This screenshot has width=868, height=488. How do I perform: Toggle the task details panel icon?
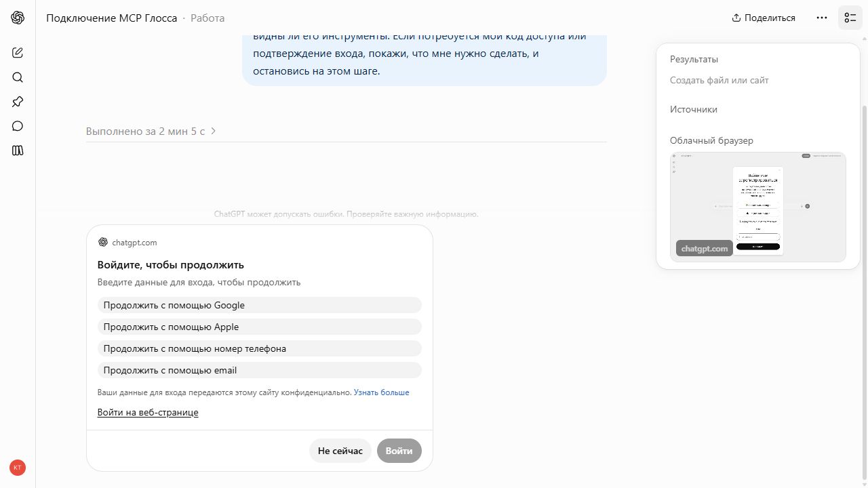(x=850, y=18)
